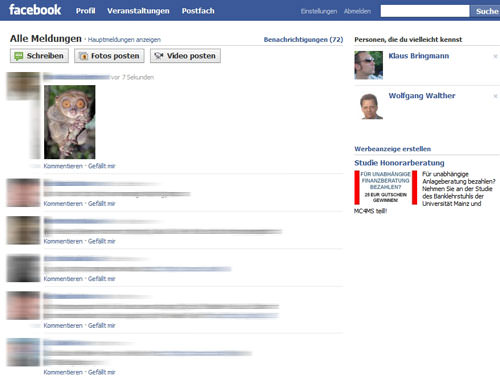Open Klaus Bringmann profile picture
The height and width of the screenshot is (377, 500).
(368, 65)
